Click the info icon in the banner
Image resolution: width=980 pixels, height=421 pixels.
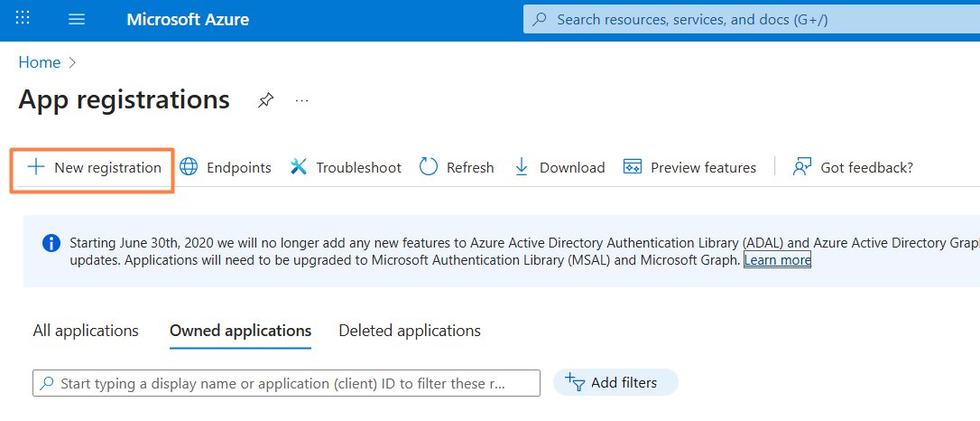51,243
